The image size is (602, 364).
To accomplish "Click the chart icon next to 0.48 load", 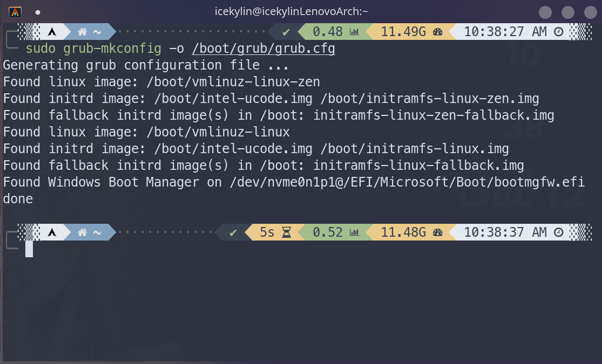I will 354,32.
